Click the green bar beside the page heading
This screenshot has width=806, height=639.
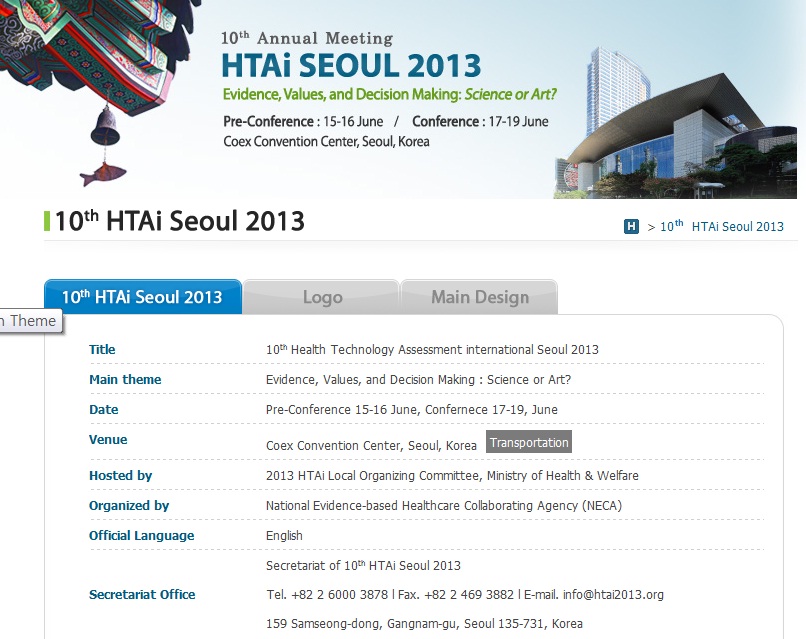(x=47, y=221)
